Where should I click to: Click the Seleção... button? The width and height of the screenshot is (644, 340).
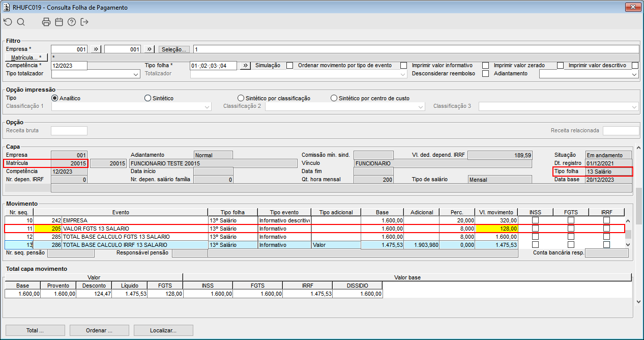(174, 49)
